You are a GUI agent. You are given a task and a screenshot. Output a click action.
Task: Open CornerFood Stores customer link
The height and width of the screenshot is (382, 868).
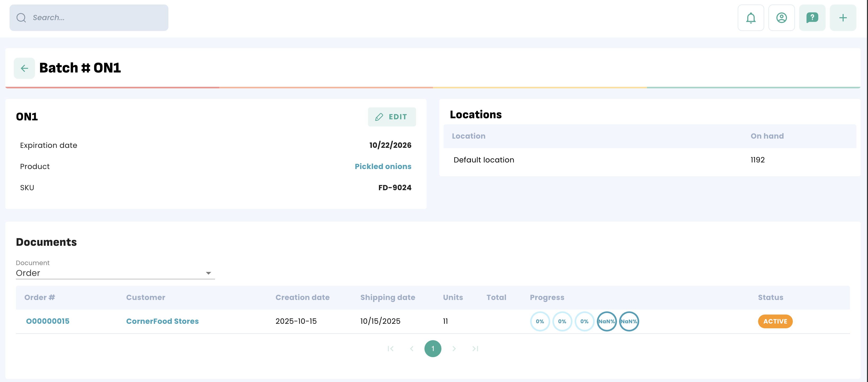(162, 321)
